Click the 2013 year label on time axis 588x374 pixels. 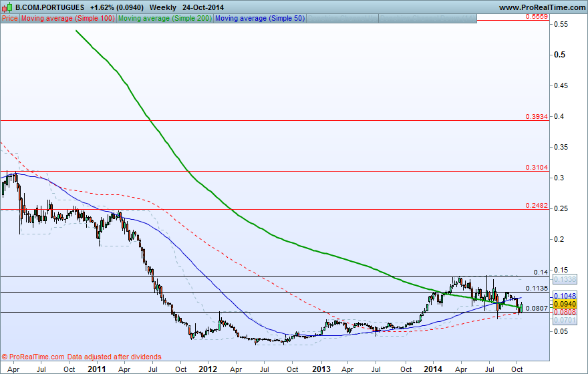321,369
